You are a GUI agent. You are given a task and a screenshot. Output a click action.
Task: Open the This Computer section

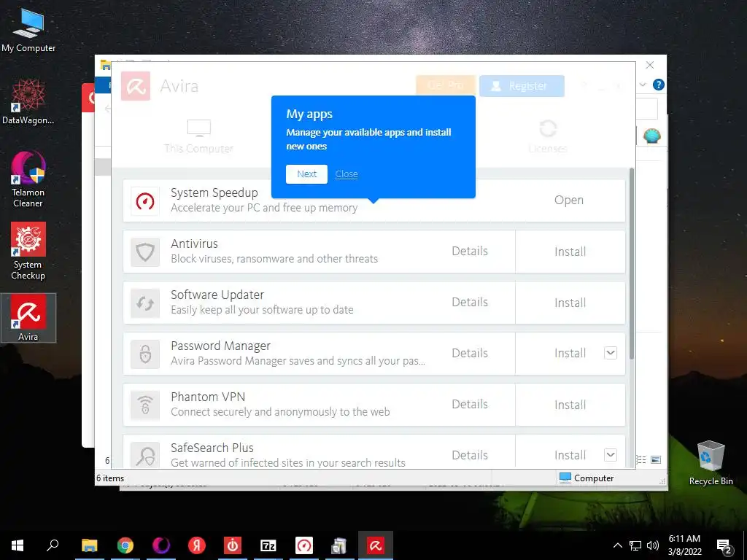198,136
